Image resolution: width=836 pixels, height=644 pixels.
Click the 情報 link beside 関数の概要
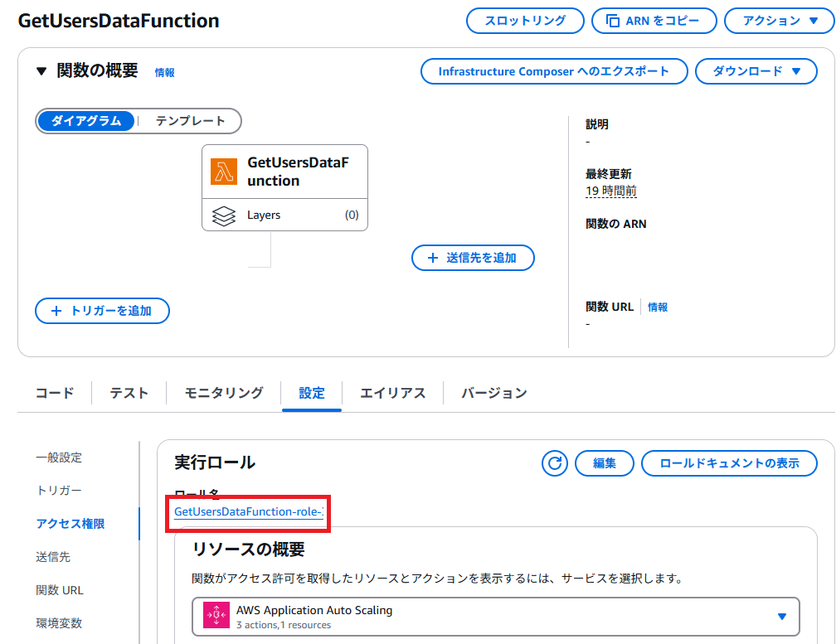point(165,72)
